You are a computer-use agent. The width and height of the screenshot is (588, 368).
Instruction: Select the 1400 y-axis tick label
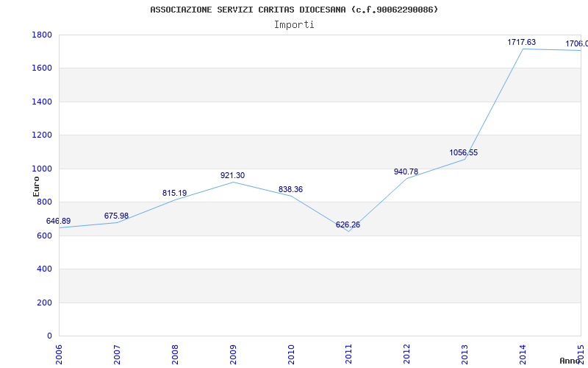(42, 102)
